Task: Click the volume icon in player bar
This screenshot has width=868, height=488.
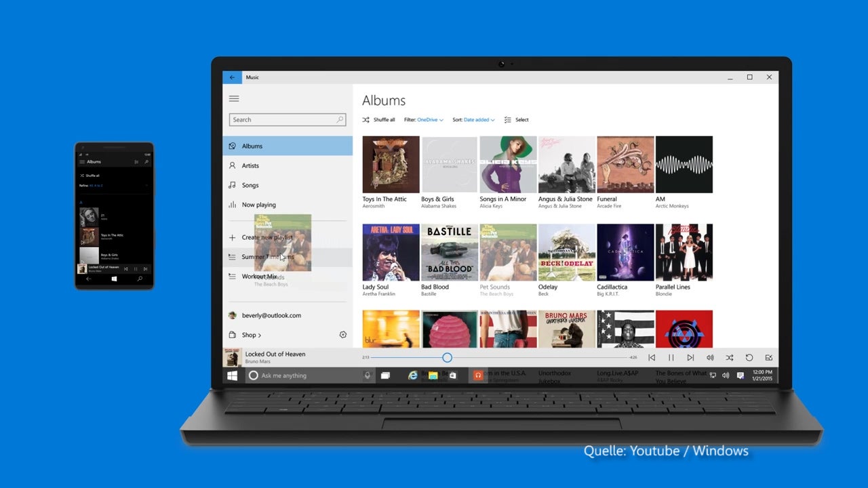Action: [x=710, y=358]
